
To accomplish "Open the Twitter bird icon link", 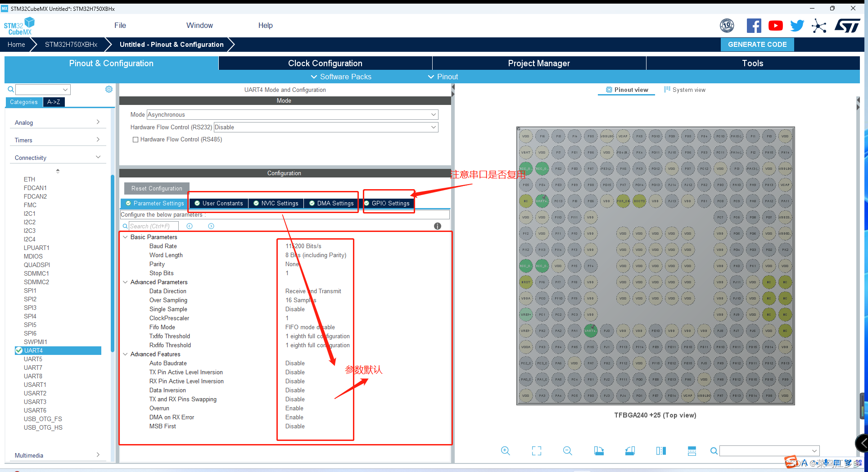I will [797, 26].
